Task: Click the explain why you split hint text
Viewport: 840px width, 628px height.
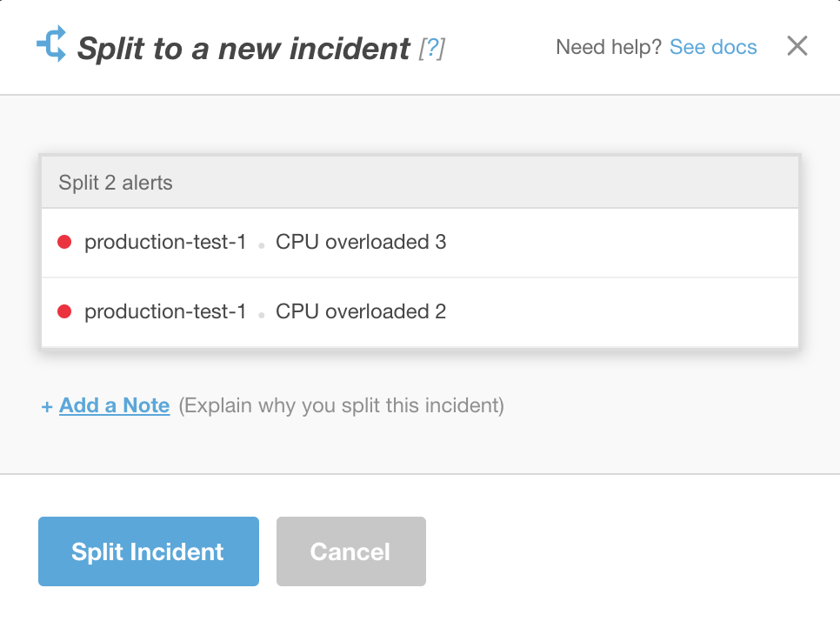Action: point(341,405)
